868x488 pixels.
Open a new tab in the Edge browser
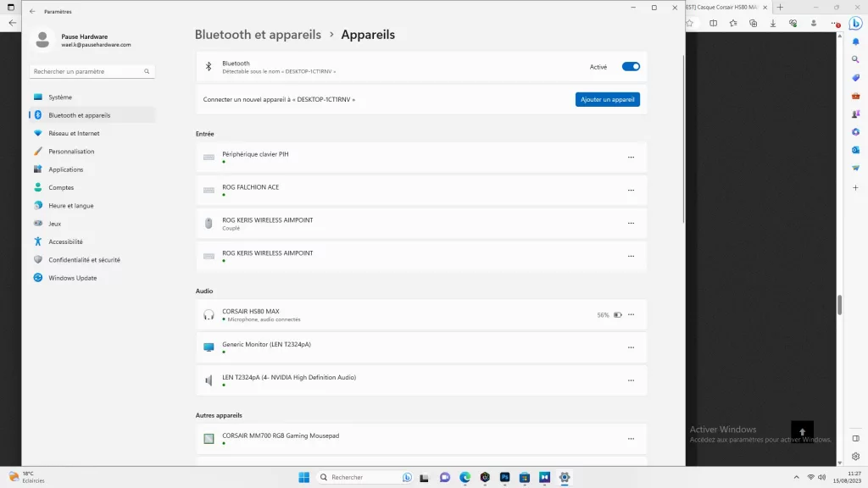(x=780, y=7)
